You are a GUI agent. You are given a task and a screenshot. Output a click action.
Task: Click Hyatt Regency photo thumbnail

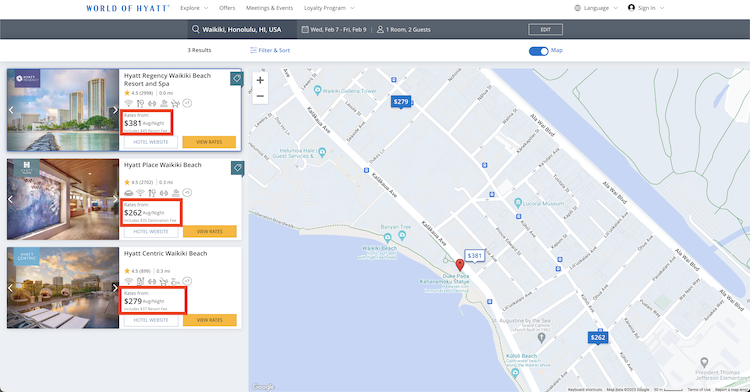pos(63,110)
